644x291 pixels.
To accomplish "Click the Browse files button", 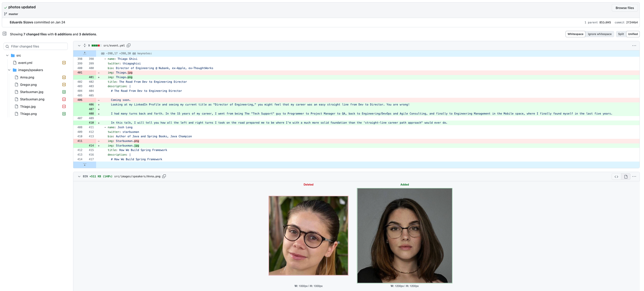I will (624, 8).
